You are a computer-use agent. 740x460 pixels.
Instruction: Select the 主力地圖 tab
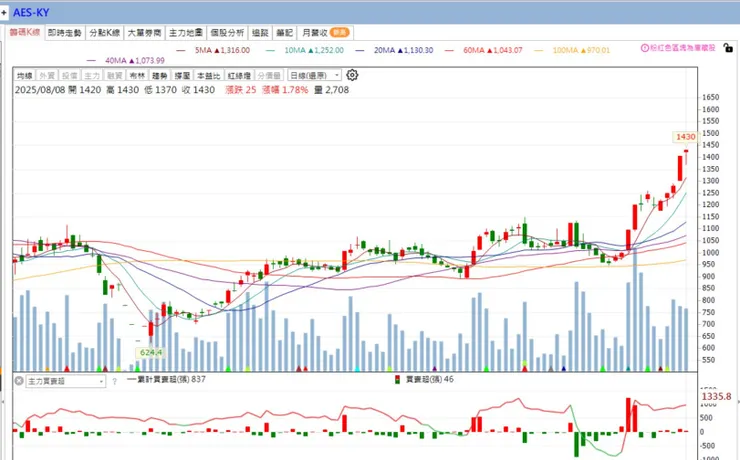click(x=185, y=33)
